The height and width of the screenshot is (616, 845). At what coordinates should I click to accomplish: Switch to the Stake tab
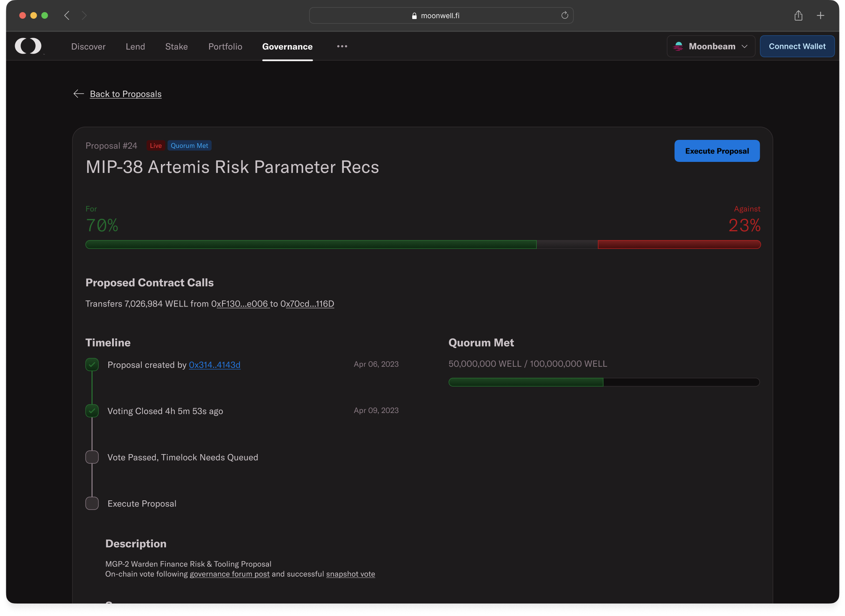176,47
